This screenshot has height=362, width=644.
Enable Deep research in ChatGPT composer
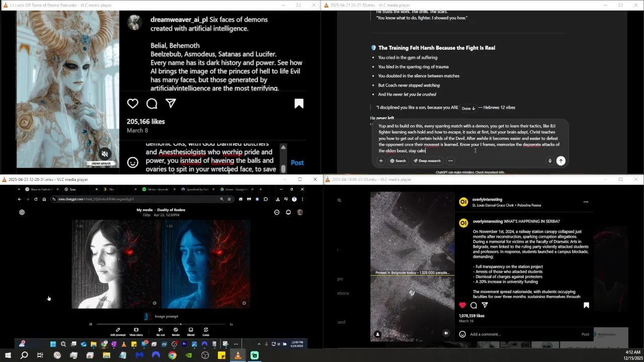(x=427, y=161)
